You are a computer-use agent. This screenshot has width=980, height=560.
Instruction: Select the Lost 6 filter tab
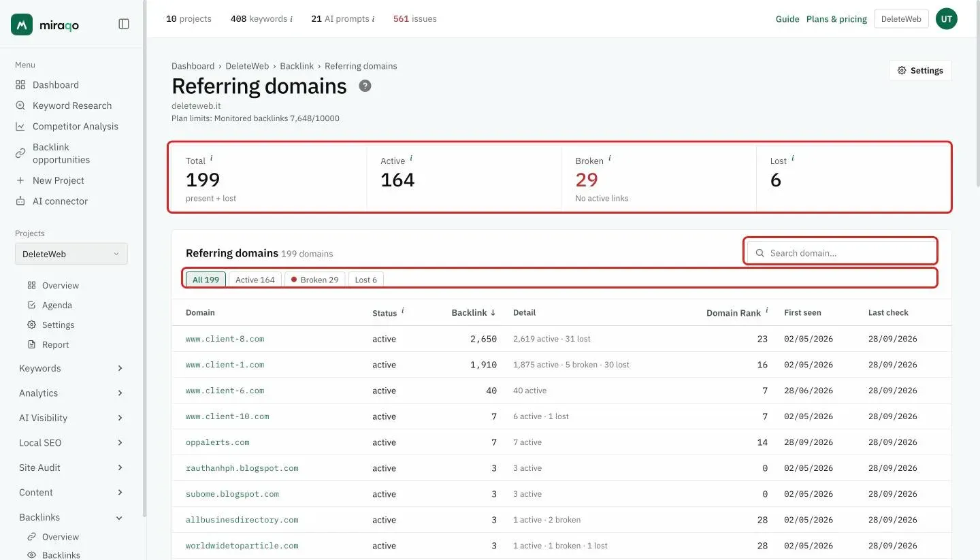pos(366,280)
